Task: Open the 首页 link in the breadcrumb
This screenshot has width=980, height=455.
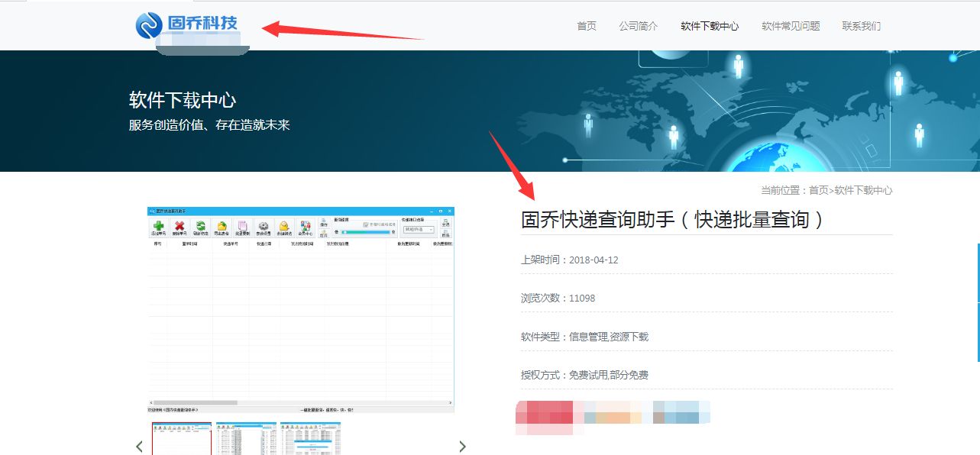Action: 818,189
